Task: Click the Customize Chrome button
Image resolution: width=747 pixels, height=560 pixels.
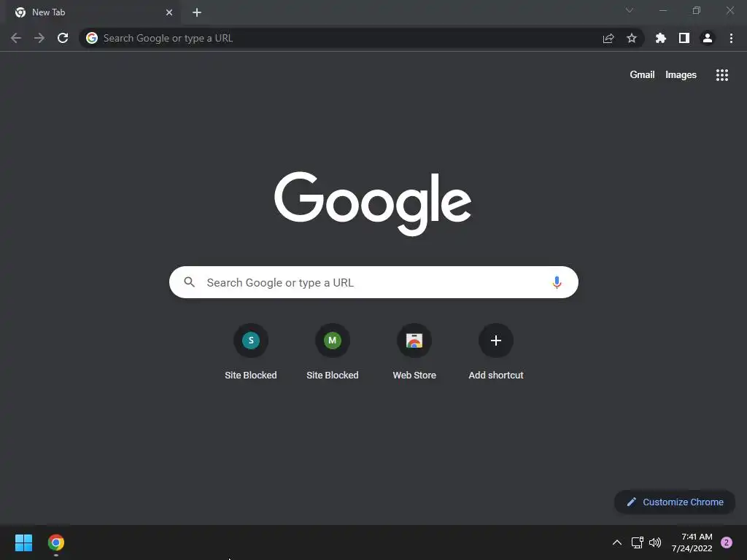Action: point(675,502)
